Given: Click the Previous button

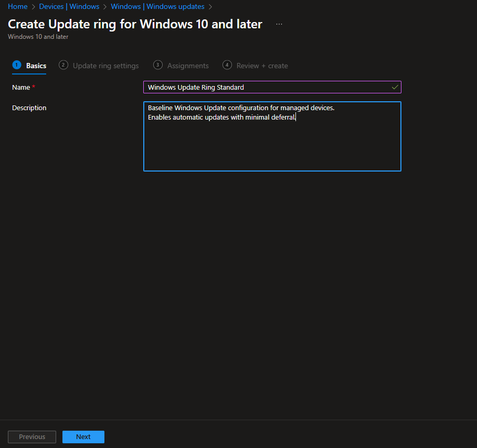Looking at the screenshot, I should pos(32,436).
